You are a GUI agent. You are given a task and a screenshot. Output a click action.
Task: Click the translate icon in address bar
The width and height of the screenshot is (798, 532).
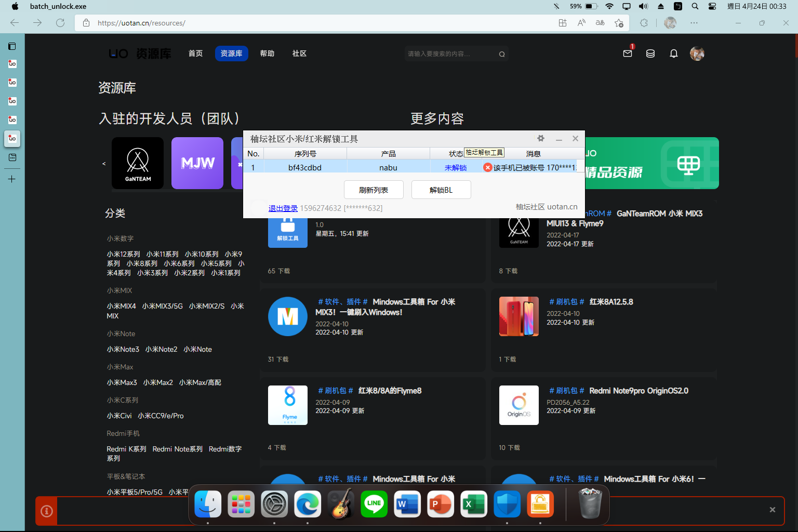coord(600,23)
